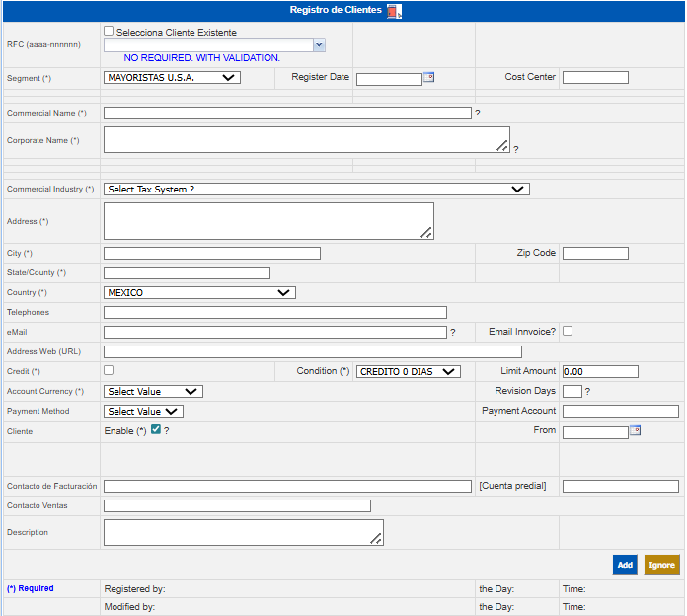
Task: Expand the Account Currency dropdown
Action: click(x=153, y=392)
